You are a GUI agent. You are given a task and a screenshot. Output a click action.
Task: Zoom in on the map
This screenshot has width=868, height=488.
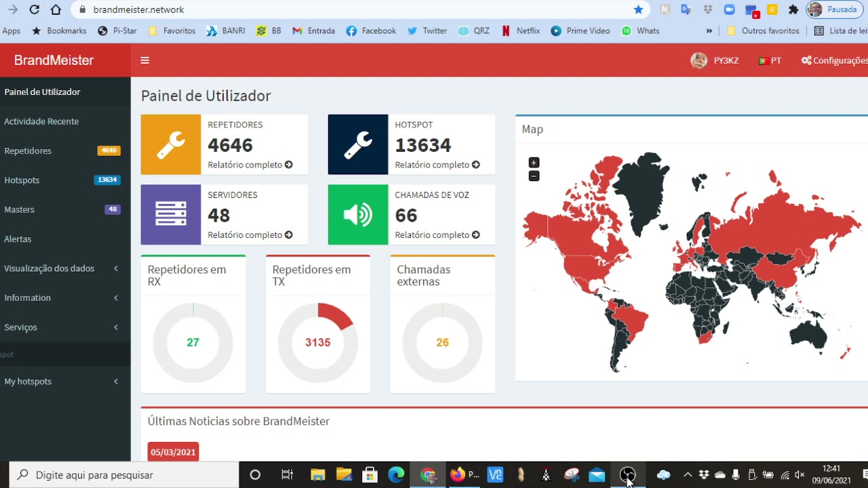point(534,163)
